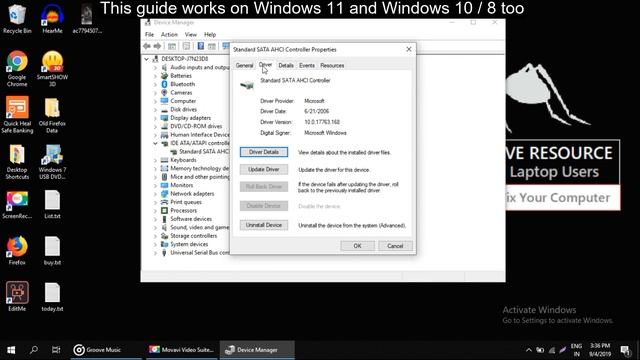
Task: Switch to the Resources tab
Action: (x=332, y=65)
